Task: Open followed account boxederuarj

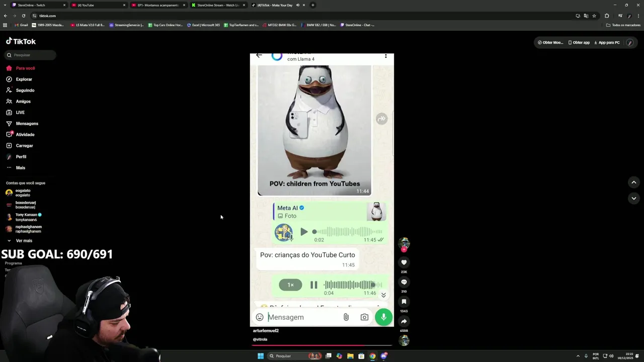Action: pos(21,205)
